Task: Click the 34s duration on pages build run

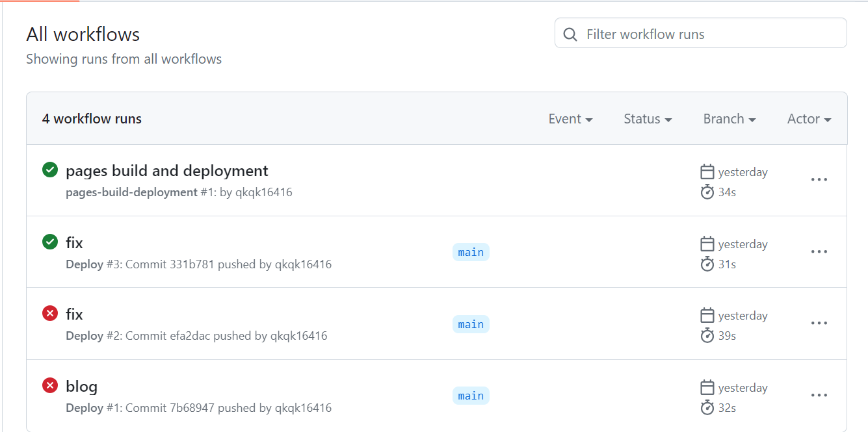Action: click(727, 192)
